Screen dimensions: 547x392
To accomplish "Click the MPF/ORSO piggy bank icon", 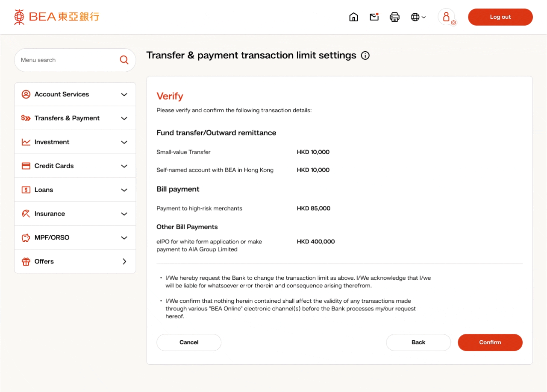I will tap(26, 238).
